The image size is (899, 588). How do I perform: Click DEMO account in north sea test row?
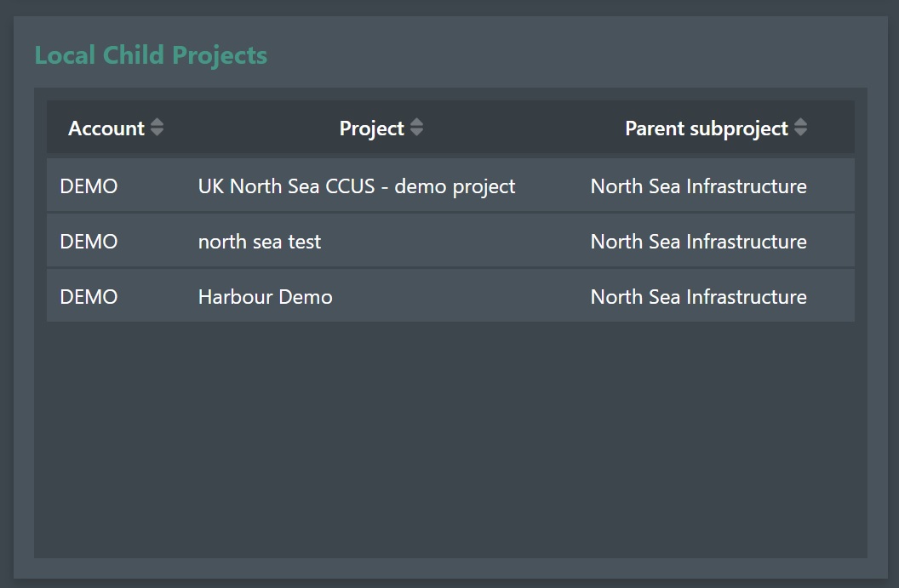[89, 242]
